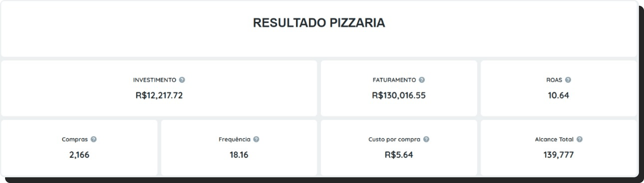Click the frequency value 18.16
Image resolution: width=644 pixels, height=183 pixels.
point(239,155)
